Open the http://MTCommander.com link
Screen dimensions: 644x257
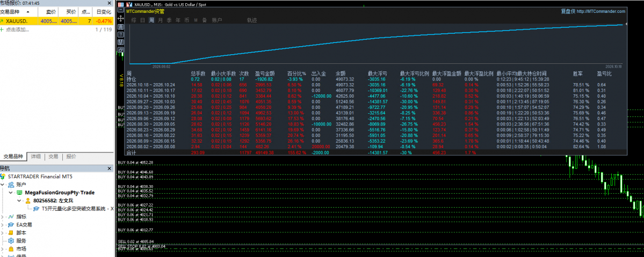(601, 11)
